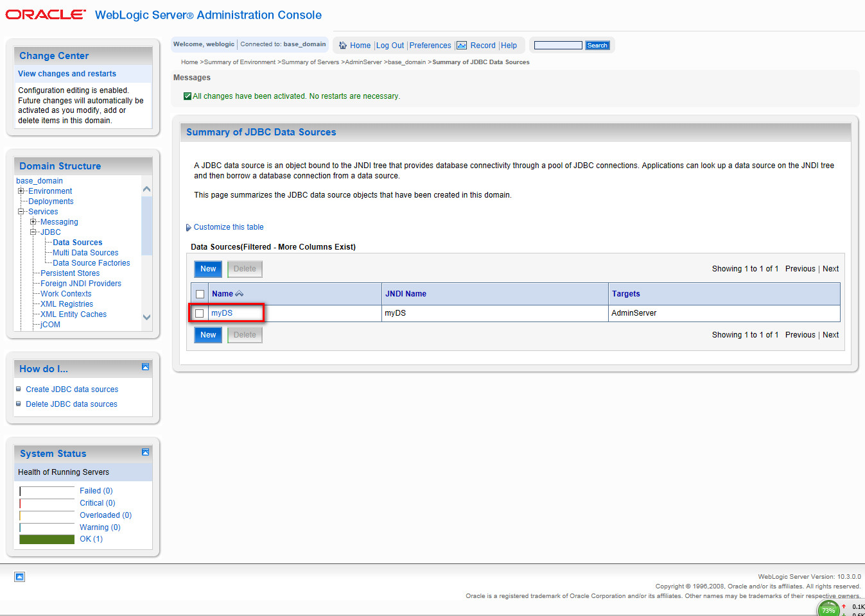Click the upper New button
865x616 pixels.
(x=208, y=269)
